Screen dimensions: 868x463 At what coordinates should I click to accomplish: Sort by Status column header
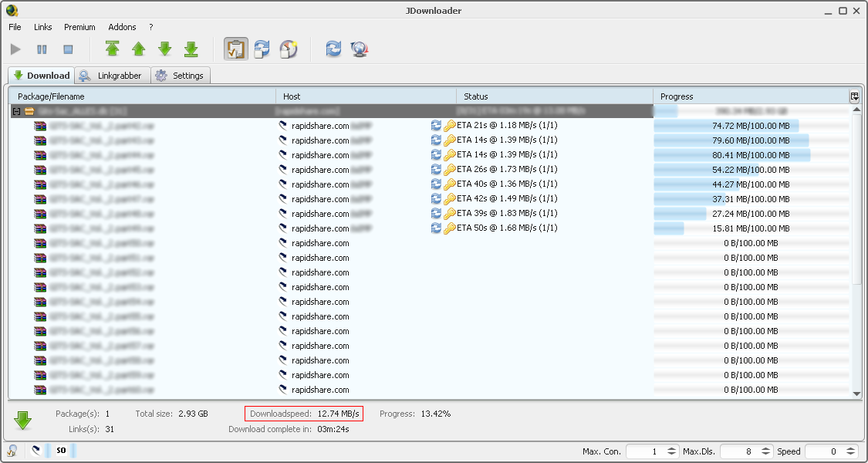(555, 96)
